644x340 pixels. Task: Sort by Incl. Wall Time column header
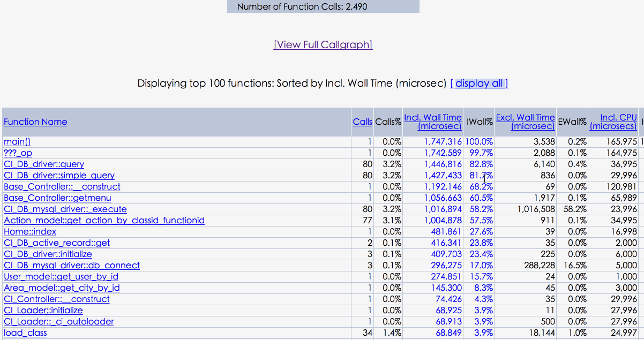click(x=433, y=122)
